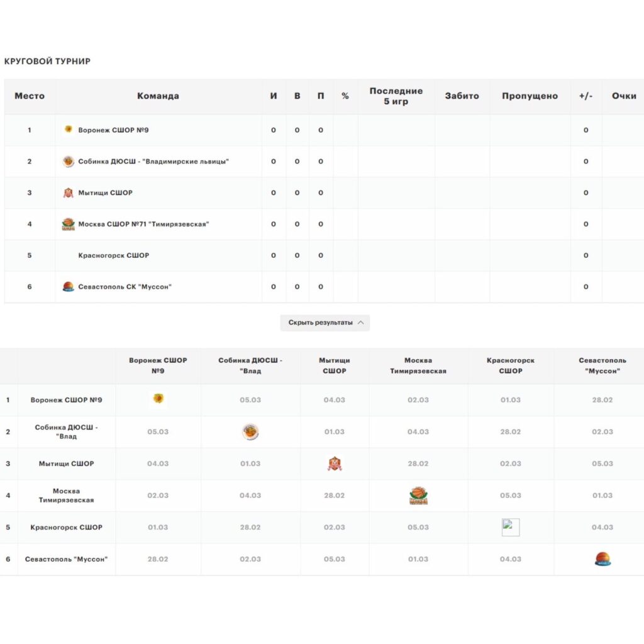Open 01.03 game: Собинка row, Мытищи column

[x=335, y=431]
